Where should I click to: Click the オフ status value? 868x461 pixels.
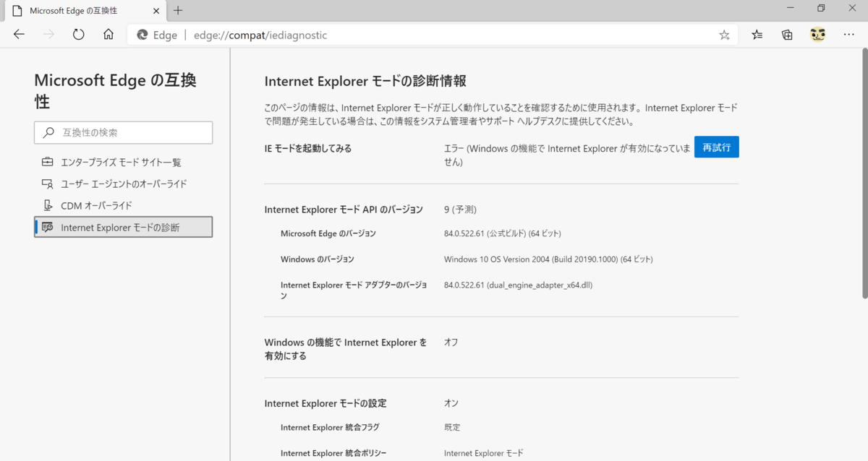pos(451,342)
